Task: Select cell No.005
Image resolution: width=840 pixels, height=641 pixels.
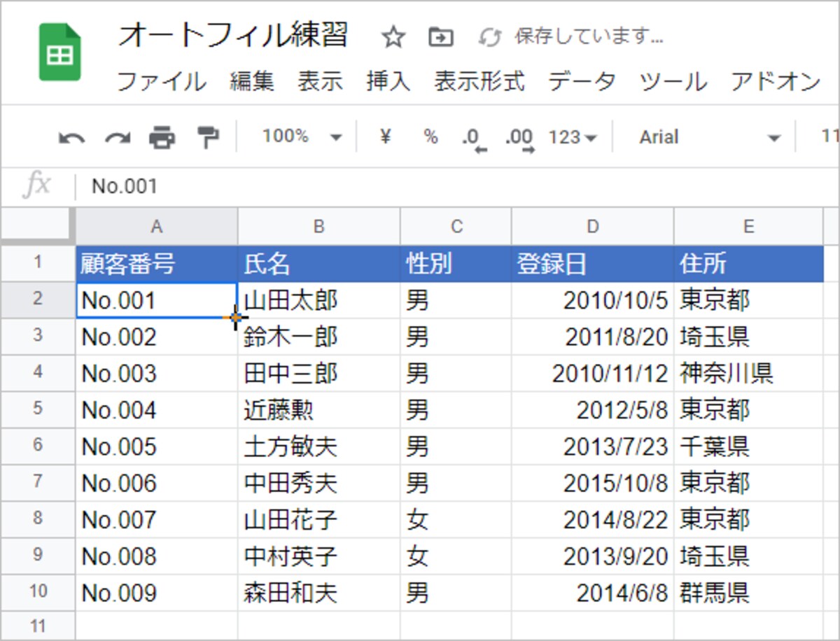Action: point(156,446)
